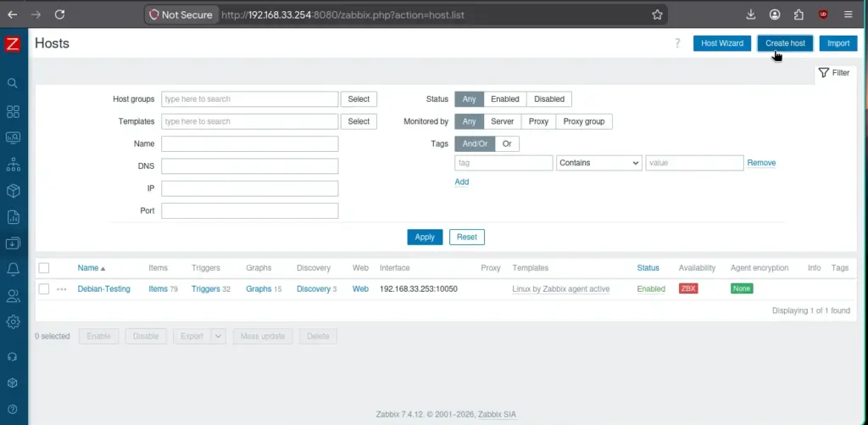Click Select beside Host groups

[359, 99]
